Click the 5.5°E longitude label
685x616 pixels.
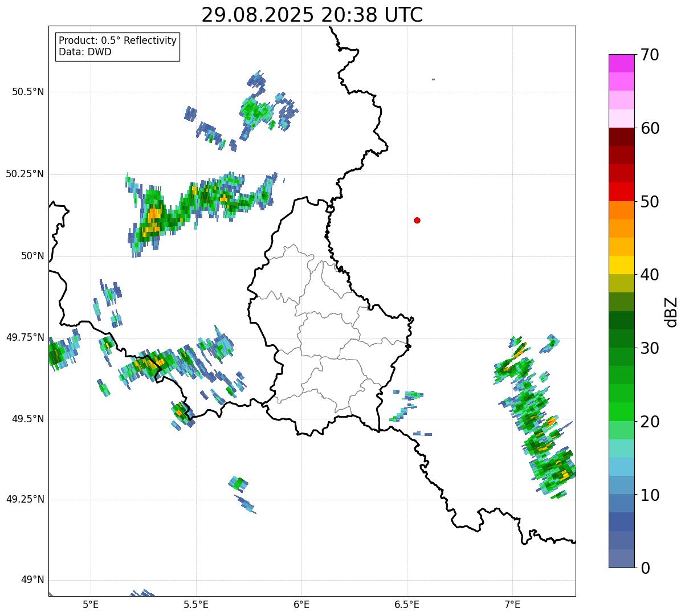click(196, 604)
